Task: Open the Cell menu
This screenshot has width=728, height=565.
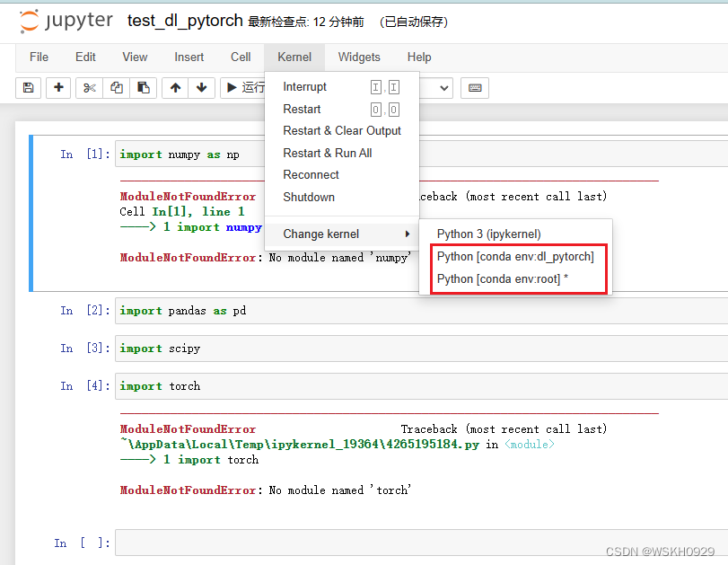Action: [x=241, y=57]
